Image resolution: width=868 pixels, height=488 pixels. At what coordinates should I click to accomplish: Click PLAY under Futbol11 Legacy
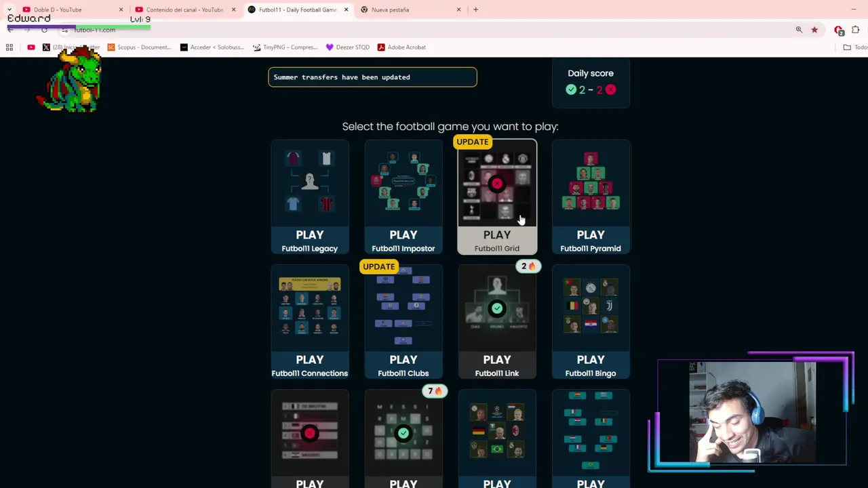click(310, 235)
